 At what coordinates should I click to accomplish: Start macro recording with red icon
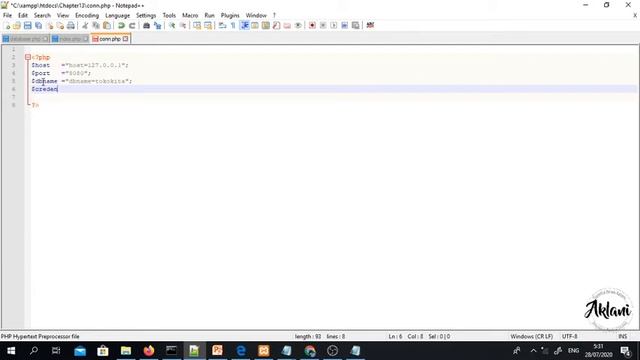pos(312,26)
